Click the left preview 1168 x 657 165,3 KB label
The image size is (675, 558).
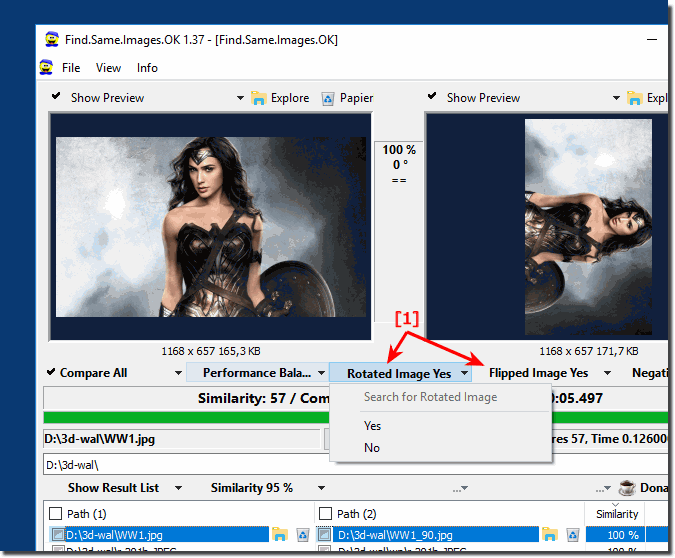pos(211,351)
